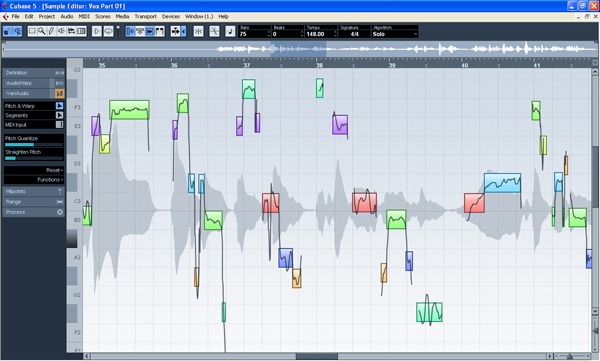The image size is (600, 361).
Task: Click the orange VariAudio bypass icon
Action: (59, 93)
